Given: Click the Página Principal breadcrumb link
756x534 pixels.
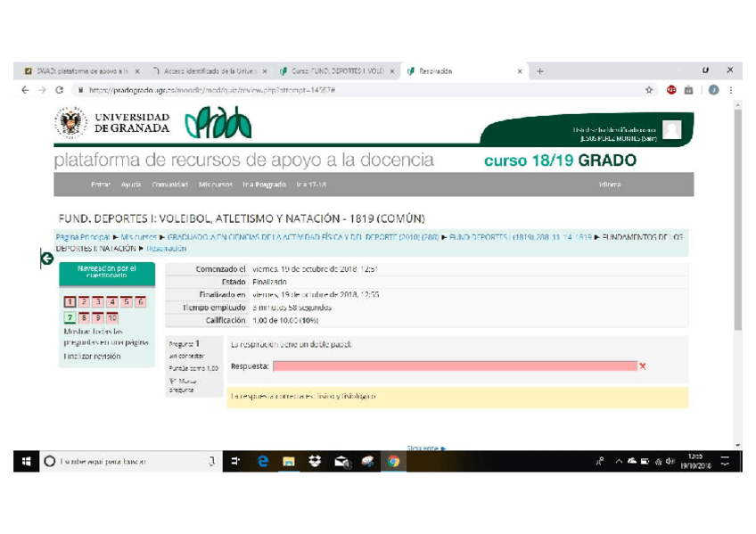Looking at the screenshot, I should (83, 237).
